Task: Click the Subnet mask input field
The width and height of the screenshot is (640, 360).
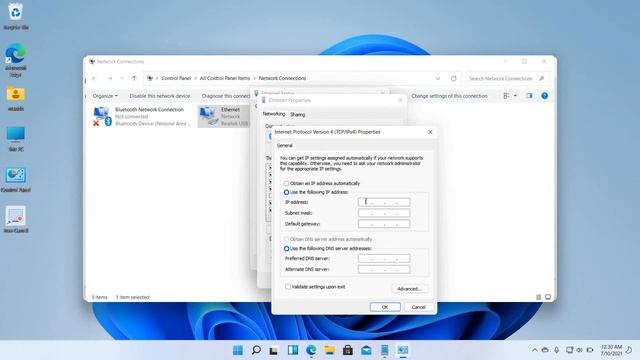Action: pos(384,213)
